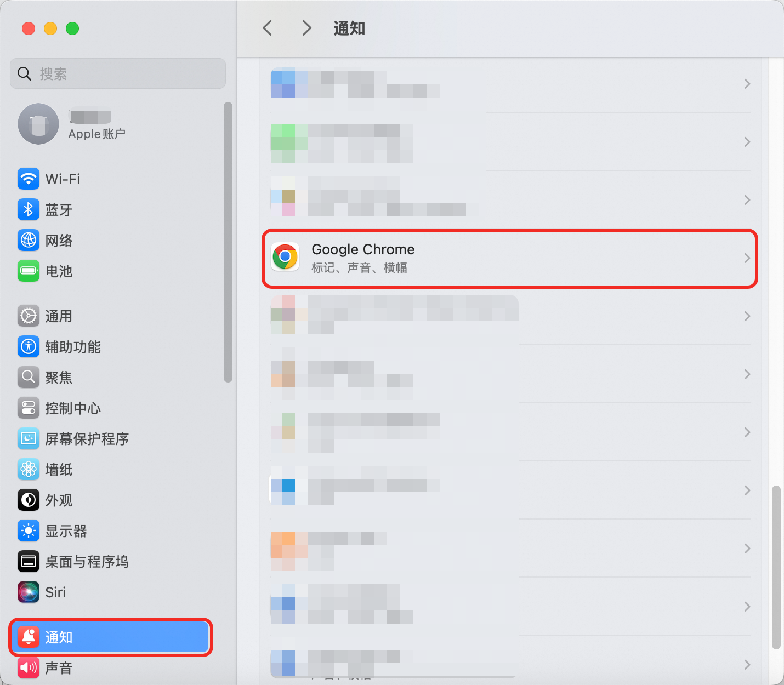Click the 搜索 search field
Screen dimensions: 784x685
click(x=118, y=74)
